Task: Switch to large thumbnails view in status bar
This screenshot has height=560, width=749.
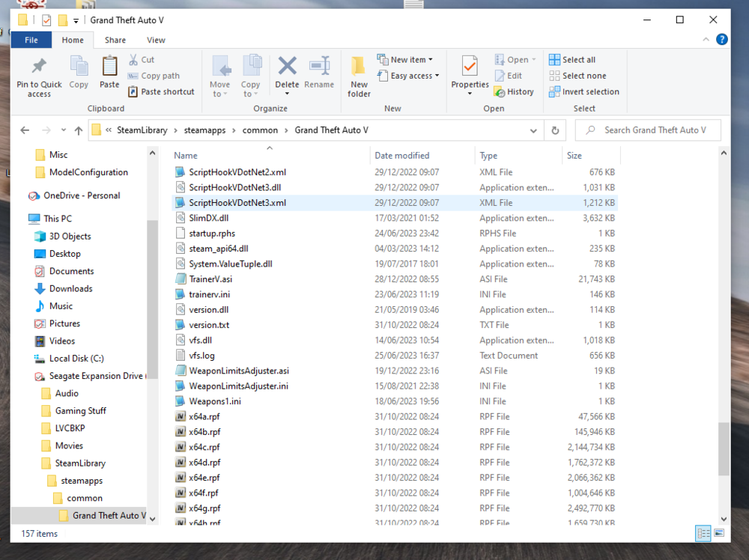Action: (x=720, y=533)
